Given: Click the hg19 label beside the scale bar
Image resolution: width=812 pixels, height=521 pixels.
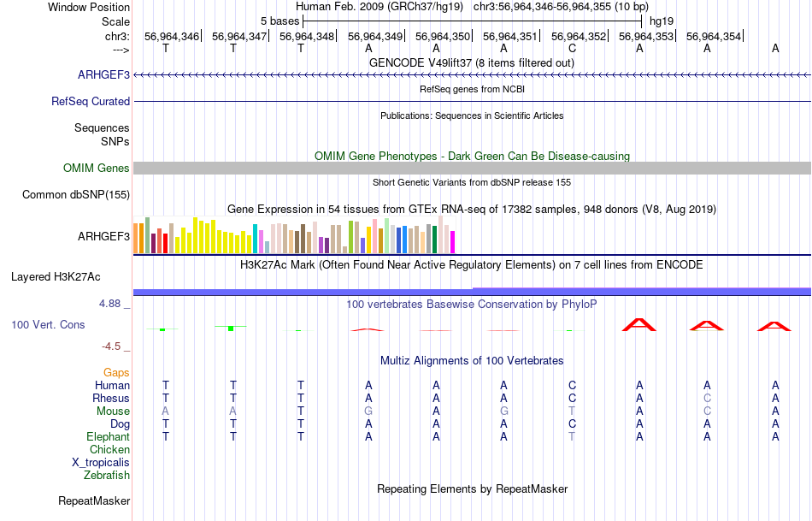Looking at the screenshot, I should point(662,21).
